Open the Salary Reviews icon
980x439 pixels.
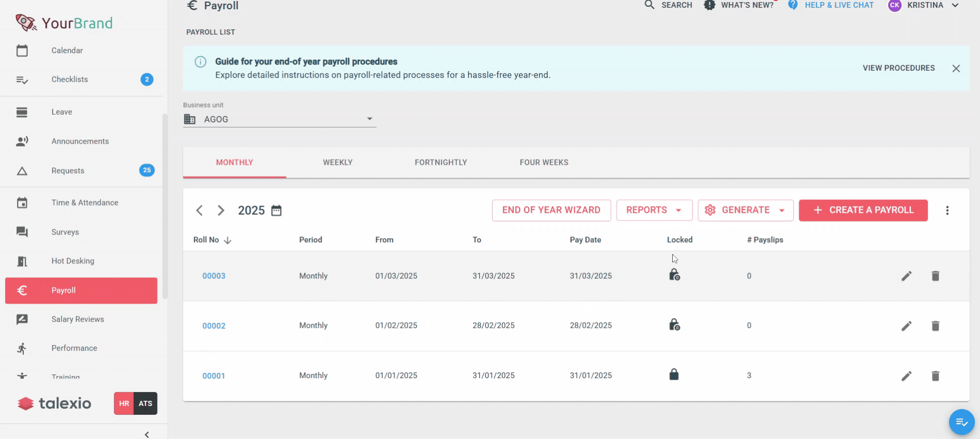point(22,320)
